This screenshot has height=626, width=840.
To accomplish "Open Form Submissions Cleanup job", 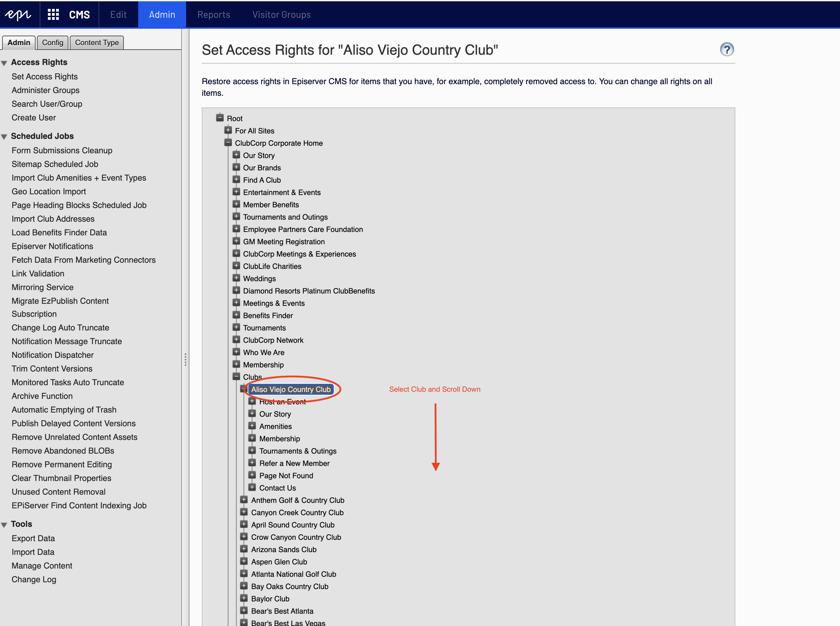I will click(x=62, y=151).
